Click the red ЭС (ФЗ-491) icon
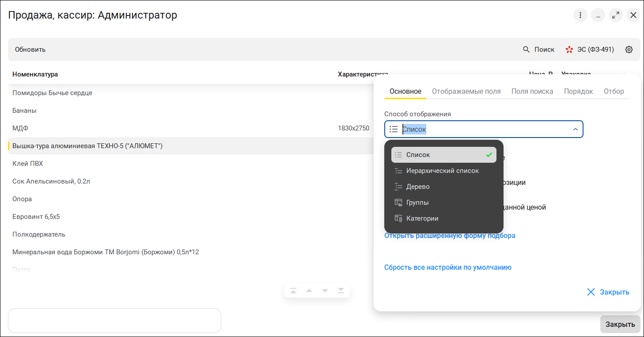This screenshot has height=337, width=644. click(x=569, y=50)
